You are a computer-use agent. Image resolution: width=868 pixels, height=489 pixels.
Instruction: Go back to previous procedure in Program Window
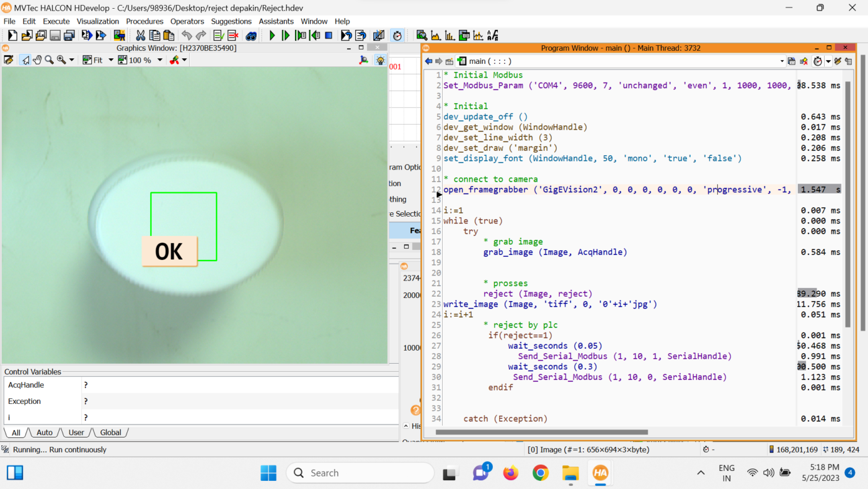tap(428, 61)
